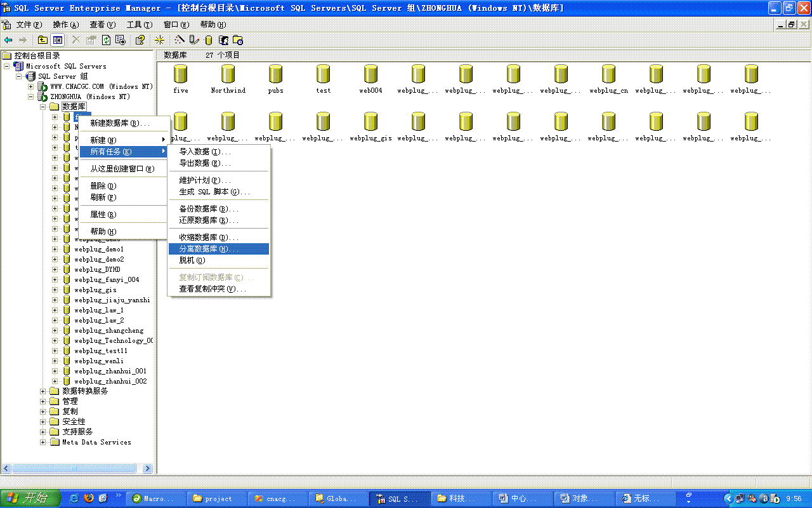
Task: Click the Refresh toolbar icon
Action: [106, 40]
